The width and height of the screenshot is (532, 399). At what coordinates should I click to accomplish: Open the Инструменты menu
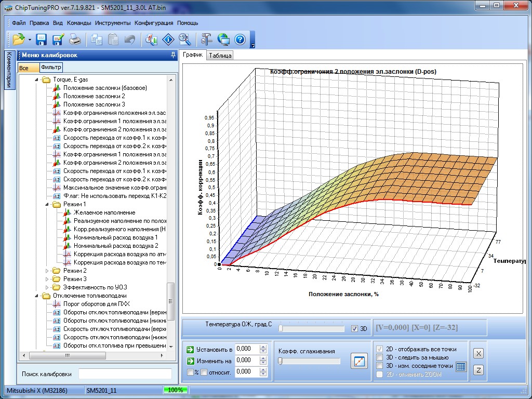(x=112, y=23)
